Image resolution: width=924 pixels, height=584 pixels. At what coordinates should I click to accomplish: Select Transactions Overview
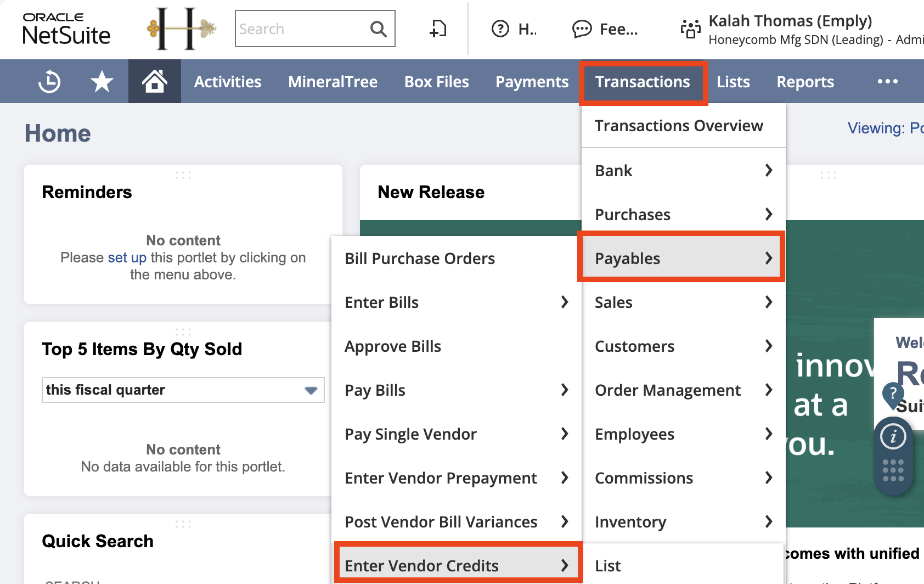point(684,126)
